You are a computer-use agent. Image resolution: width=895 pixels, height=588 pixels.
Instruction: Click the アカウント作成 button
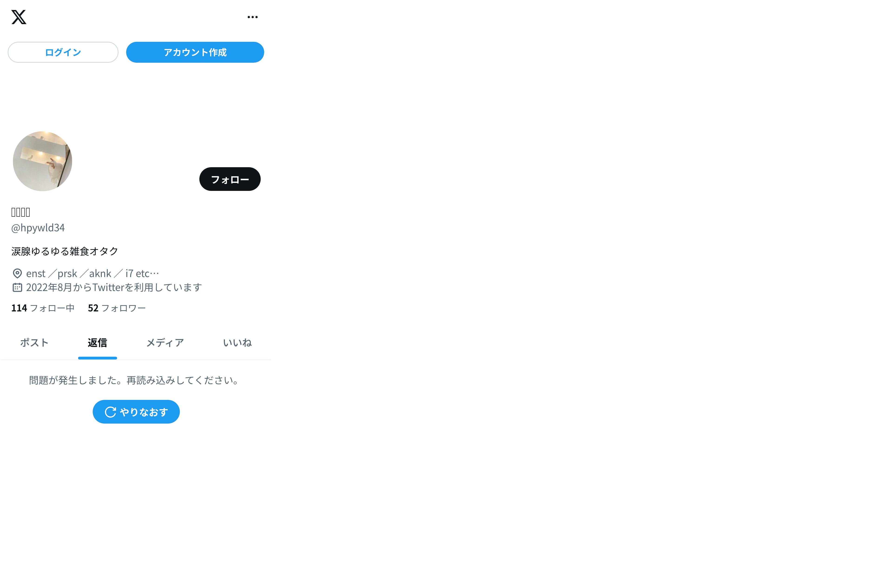(195, 52)
